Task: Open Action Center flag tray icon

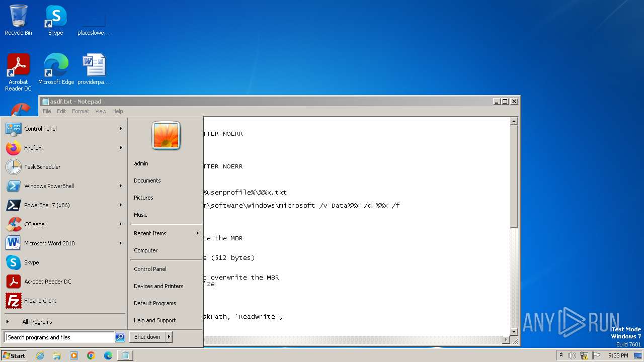Action: 596,355
